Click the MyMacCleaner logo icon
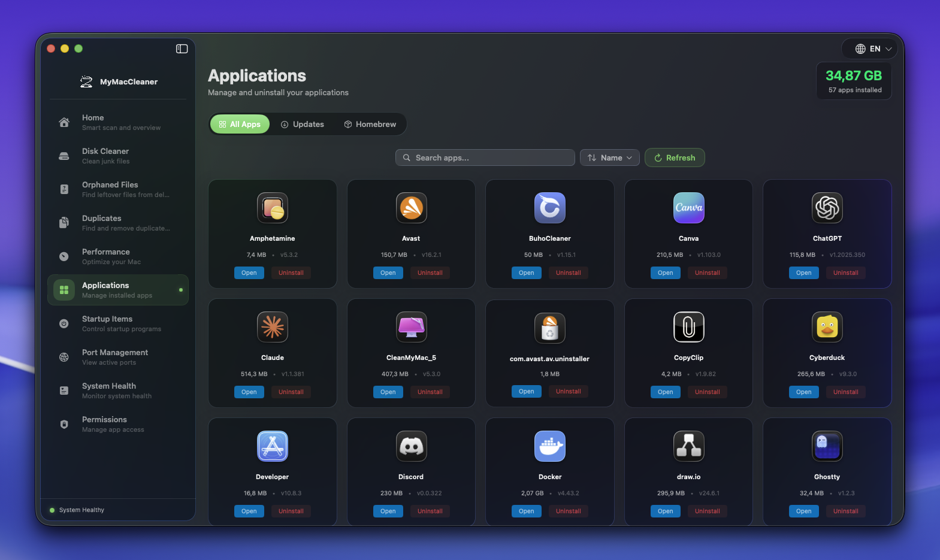The width and height of the screenshot is (940, 560). 86,82
